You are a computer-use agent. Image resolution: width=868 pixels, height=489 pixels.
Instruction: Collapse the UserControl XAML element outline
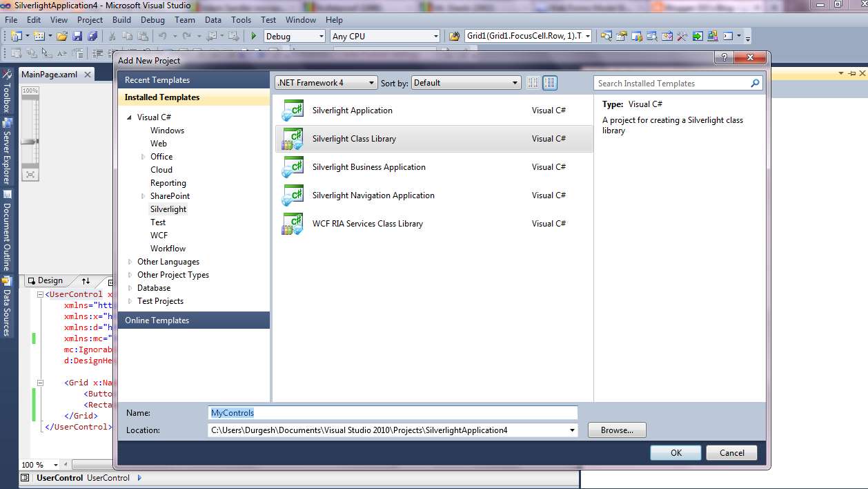click(41, 294)
